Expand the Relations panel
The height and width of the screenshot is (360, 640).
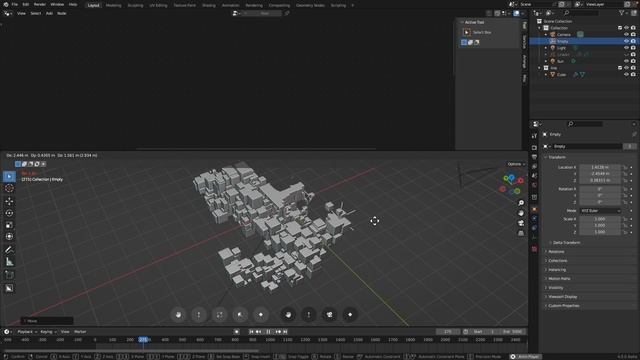(x=556, y=251)
